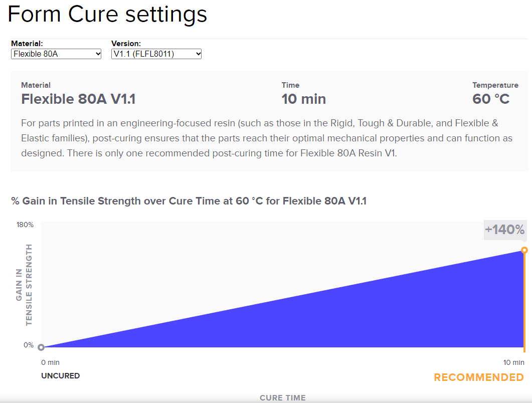Open the Version dropdown showing V1.1 (FLFL8011)
Viewport: 532px width, 403px height.
[x=156, y=54]
